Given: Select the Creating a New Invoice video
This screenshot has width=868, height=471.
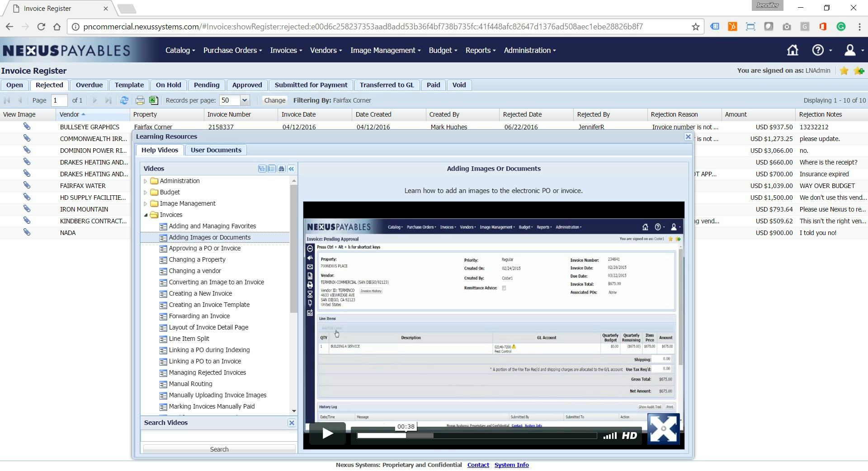Looking at the screenshot, I should click(x=200, y=293).
